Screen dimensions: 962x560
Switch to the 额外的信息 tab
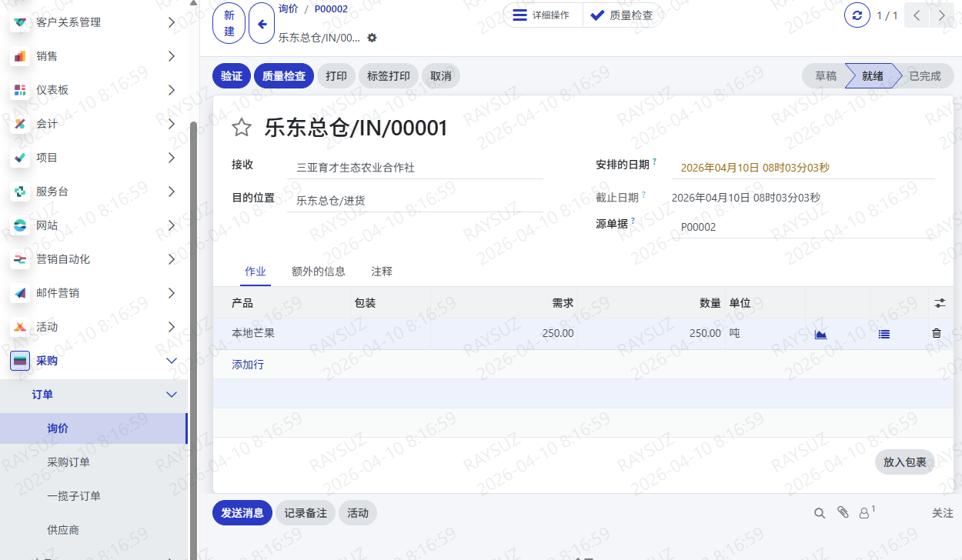click(x=319, y=272)
